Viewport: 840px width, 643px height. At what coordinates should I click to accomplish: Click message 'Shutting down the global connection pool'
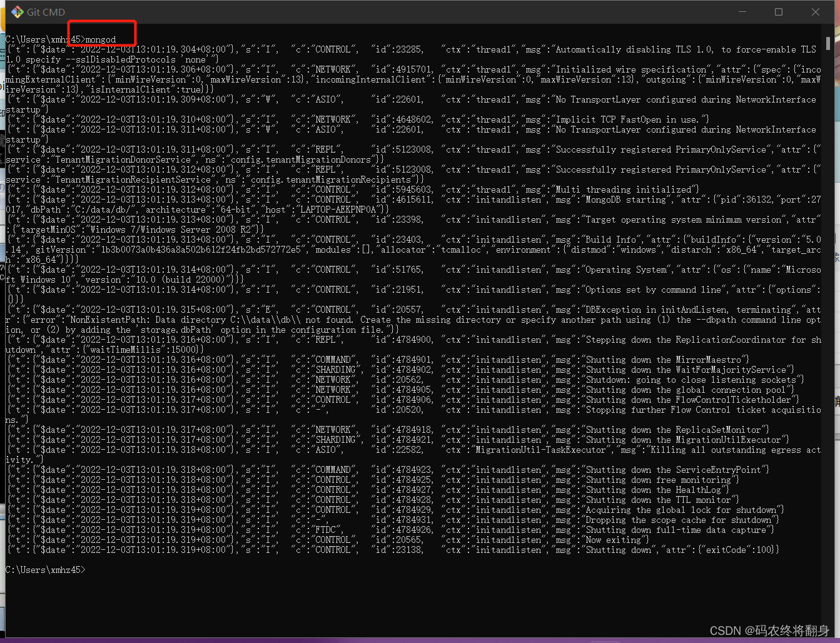point(686,390)
